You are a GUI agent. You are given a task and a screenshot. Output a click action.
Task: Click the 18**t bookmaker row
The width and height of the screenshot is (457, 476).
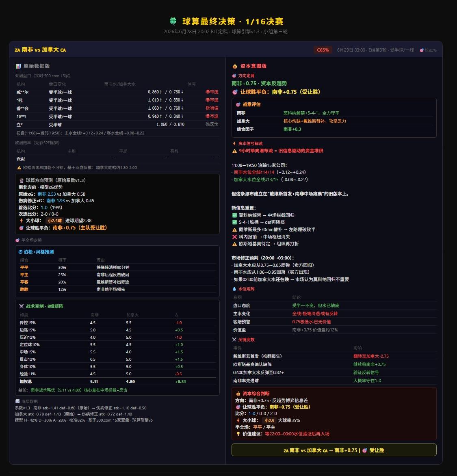(117, 116)
